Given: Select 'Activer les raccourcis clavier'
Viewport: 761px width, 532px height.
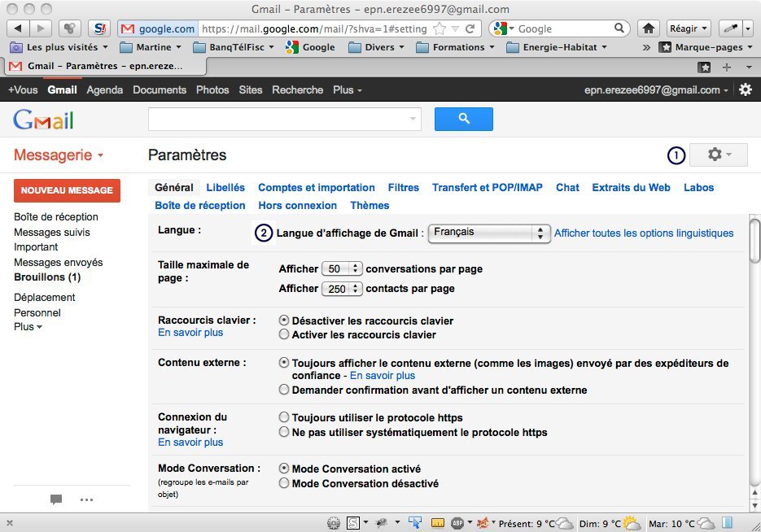Looking at the screenshot, I should click(x=284, y=334).
